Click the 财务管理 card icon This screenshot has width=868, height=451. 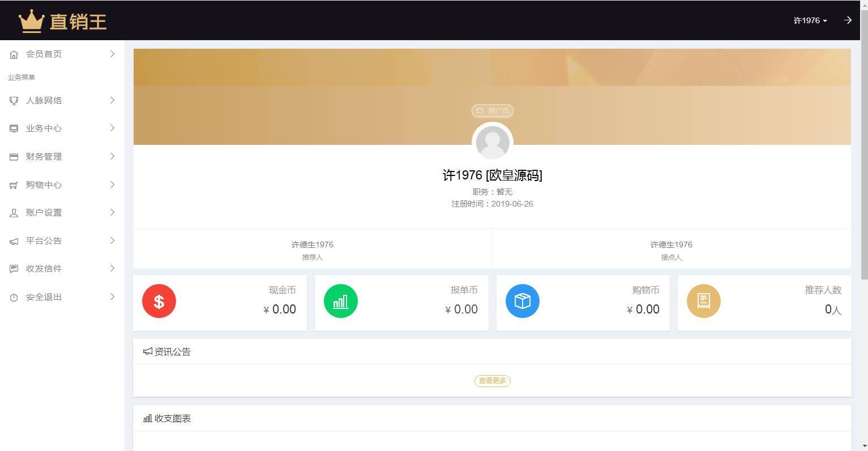(x=14, y=157)
